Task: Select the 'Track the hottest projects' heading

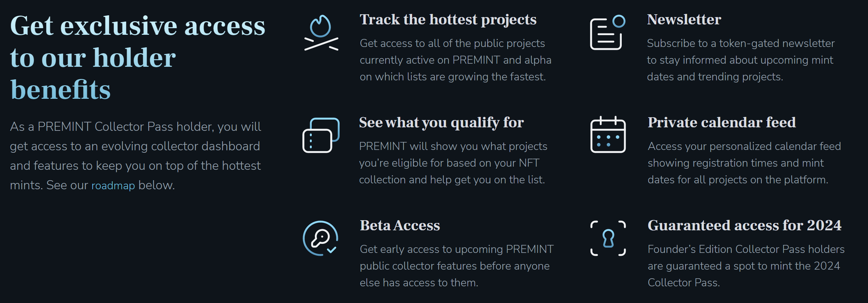Action: [448, 20]
